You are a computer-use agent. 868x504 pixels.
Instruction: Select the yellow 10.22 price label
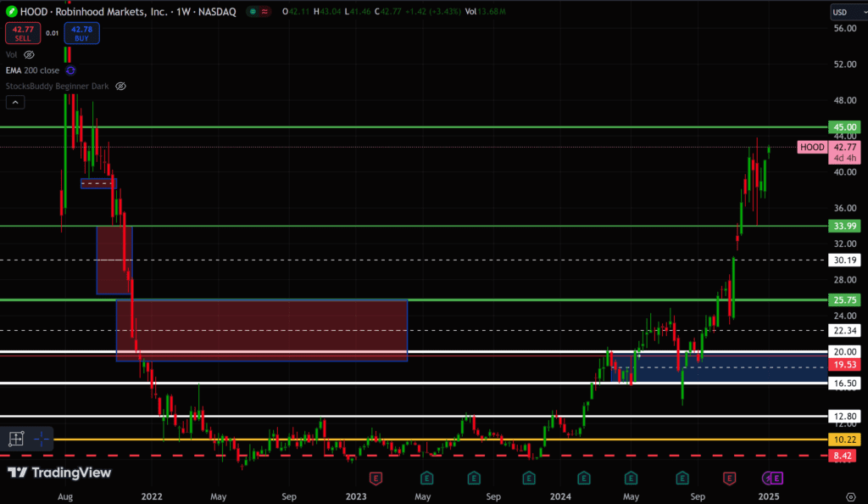tap(844, 440)
